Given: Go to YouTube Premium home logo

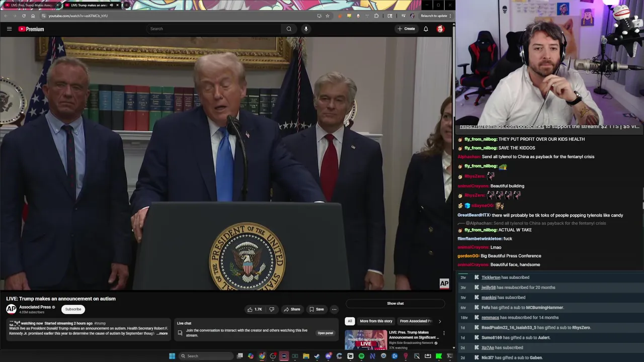Looking at the screenshot, I should tap(31, 29).
